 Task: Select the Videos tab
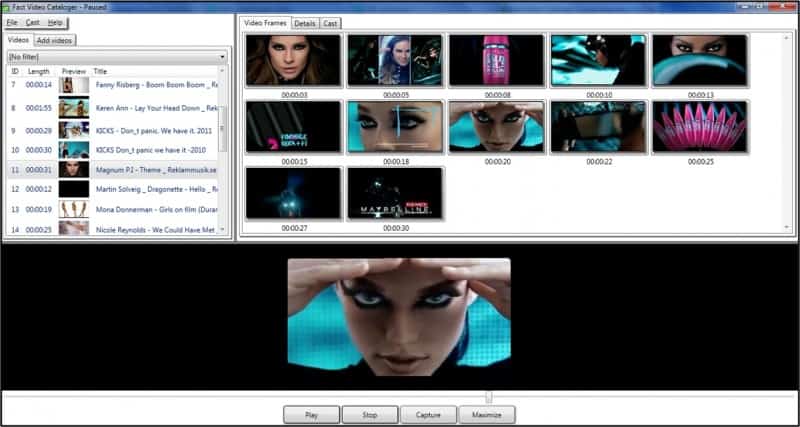click(x=18, y=40)
